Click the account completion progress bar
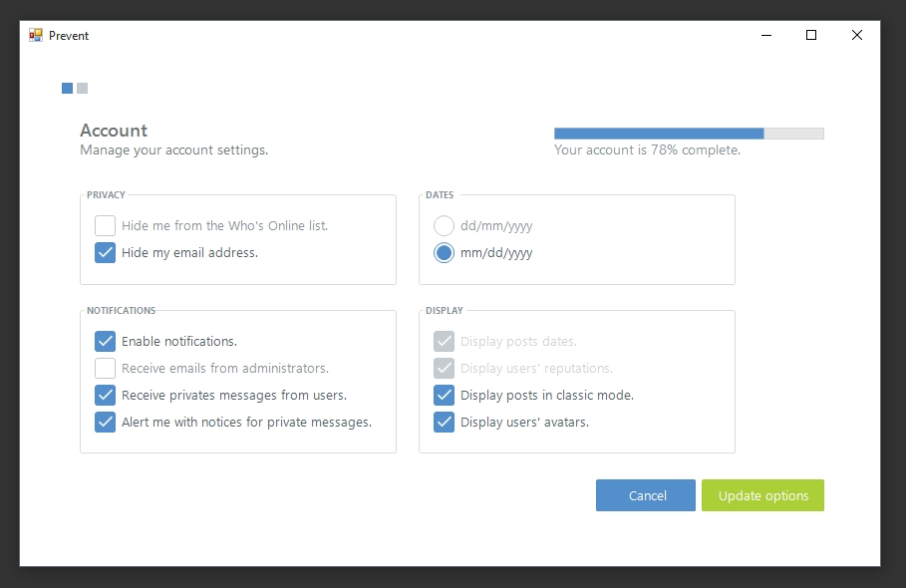 click(689, 134)
